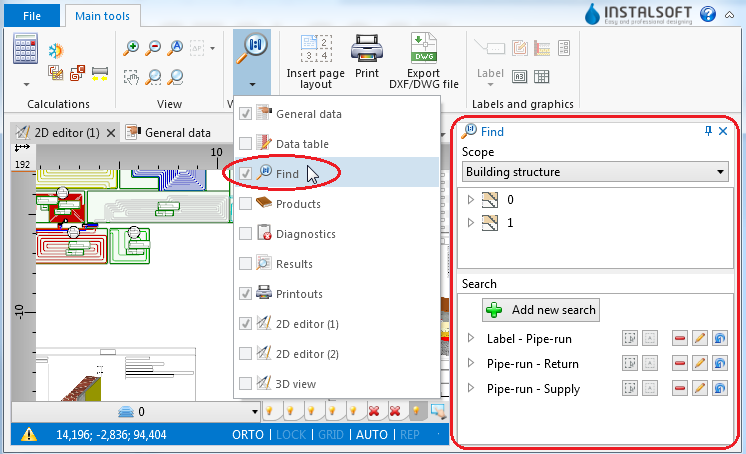Check the Diagnostics menu checkbox

[245, 234]
